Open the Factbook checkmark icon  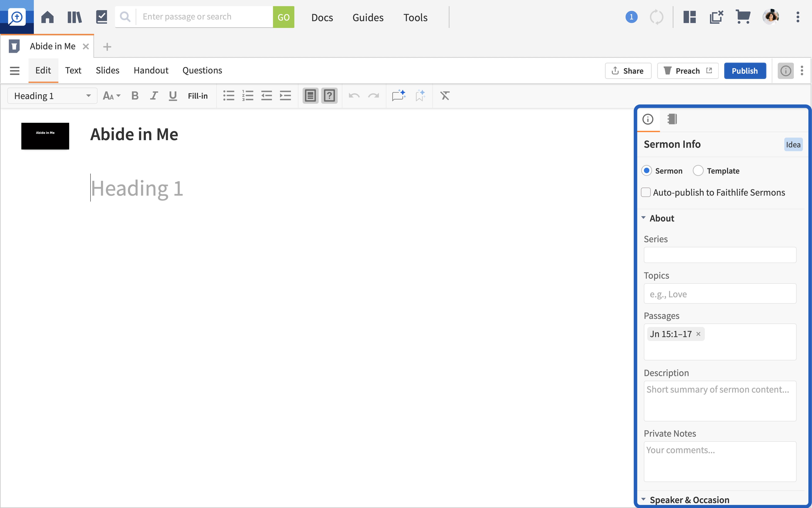pos(101,17)
